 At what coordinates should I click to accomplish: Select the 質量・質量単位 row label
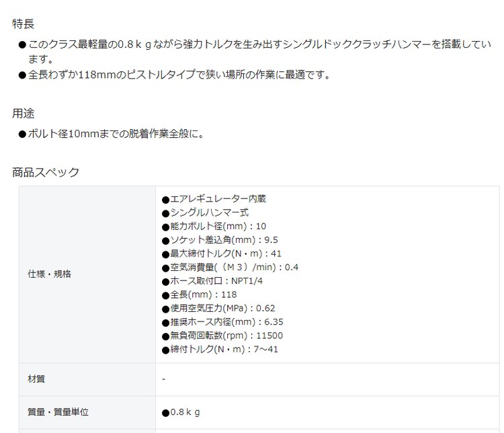coord(58,412)
